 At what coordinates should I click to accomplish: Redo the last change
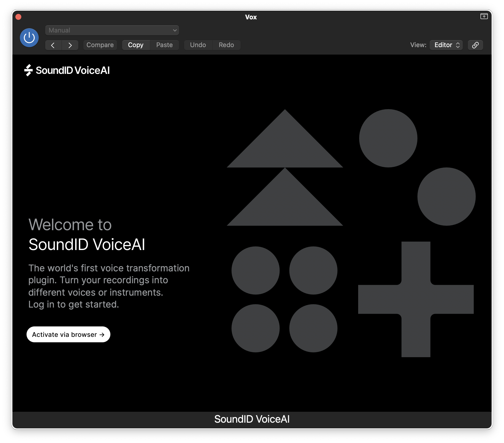pyautogui.click(x=226, y=45)
